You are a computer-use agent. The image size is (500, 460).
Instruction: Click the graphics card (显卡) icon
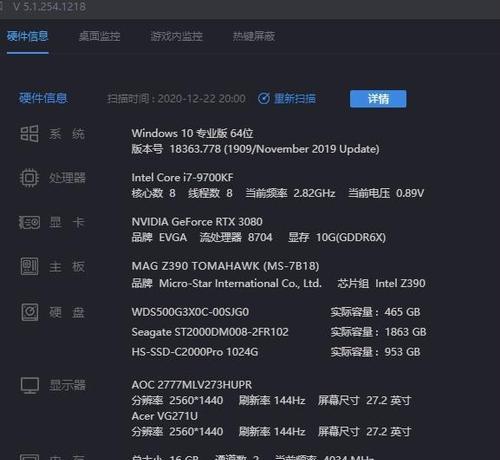click(29, 222)
